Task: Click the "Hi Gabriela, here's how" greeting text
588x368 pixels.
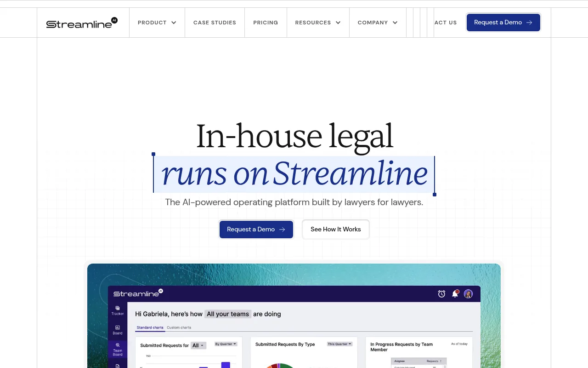Action: click(169, 314)
